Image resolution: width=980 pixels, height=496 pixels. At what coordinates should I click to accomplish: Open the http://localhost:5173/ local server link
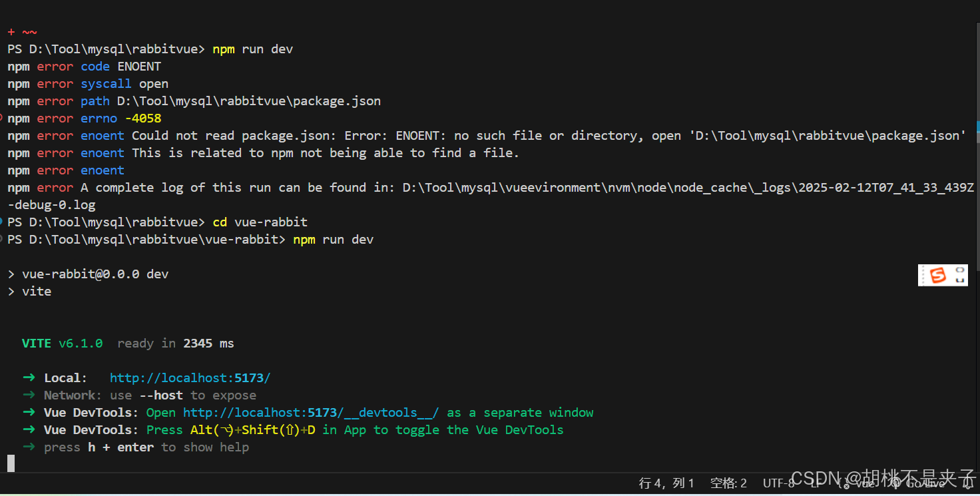pyautogui.click(x=190, y=377)
